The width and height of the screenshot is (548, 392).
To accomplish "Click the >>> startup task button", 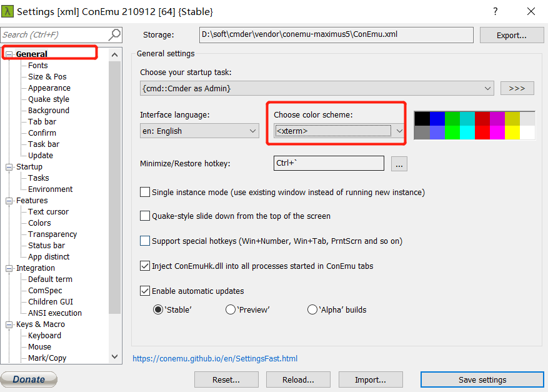I will (517, 89).
